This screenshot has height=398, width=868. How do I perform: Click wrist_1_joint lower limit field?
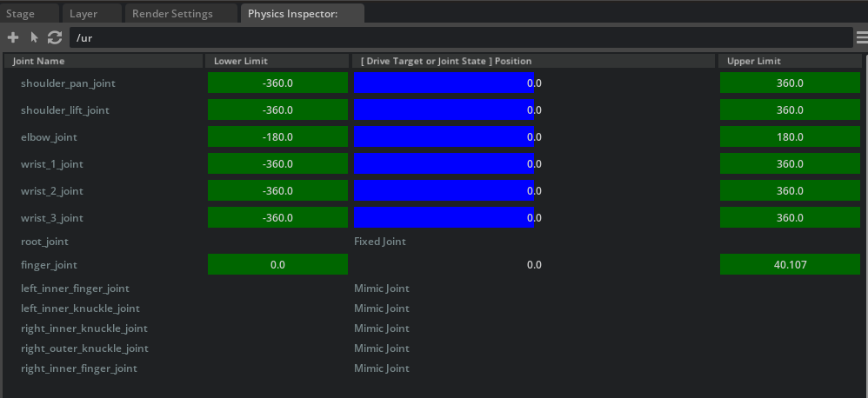click(277, 164)
